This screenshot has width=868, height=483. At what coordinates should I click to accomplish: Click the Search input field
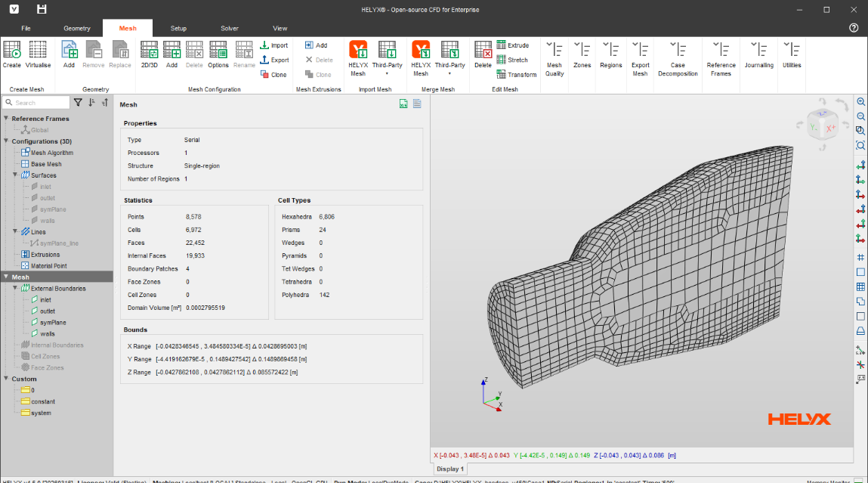click(36, 103)
